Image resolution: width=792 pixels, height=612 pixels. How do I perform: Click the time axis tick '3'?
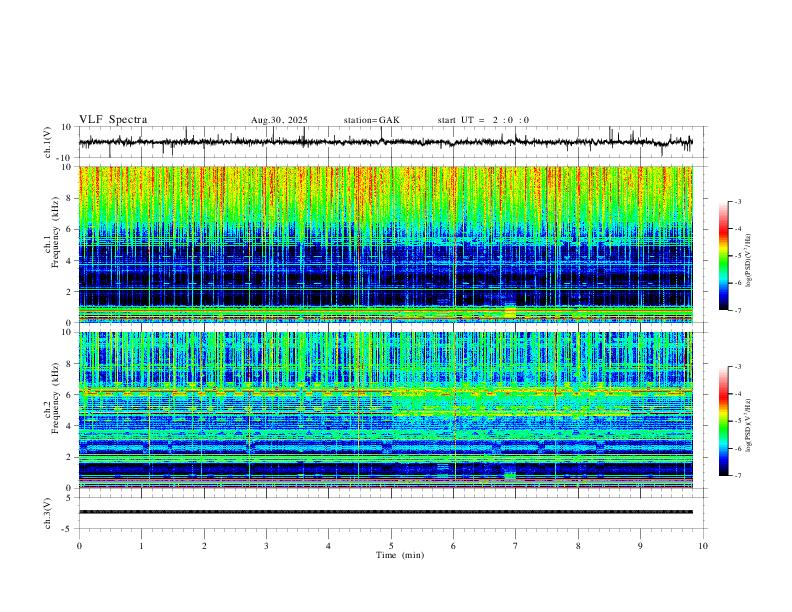(266, 546)
